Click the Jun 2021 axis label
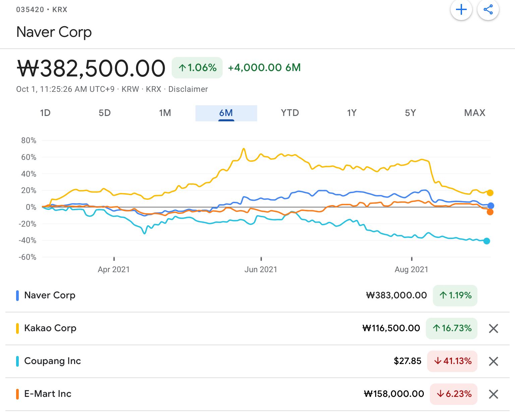The image size is (515, 420). click(261, 269)
